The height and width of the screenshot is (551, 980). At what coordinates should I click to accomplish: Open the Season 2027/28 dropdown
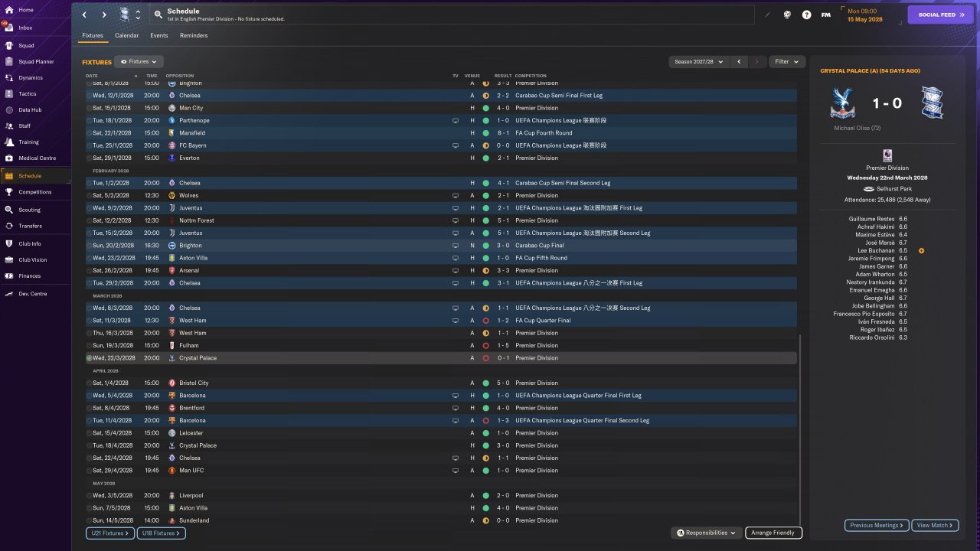point(697,61)
